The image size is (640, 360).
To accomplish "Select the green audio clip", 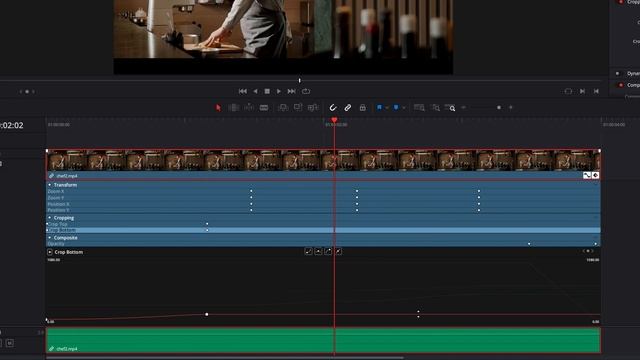I will [x=323, y=340].
